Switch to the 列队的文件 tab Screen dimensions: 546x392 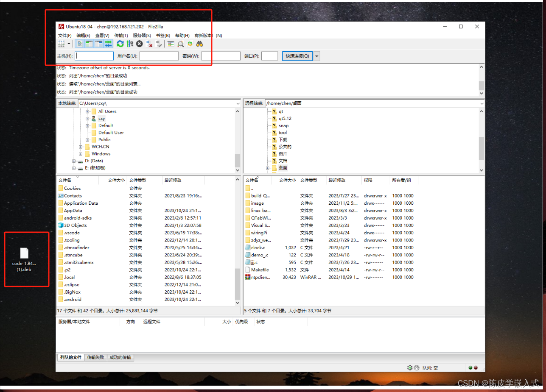click(x=70, y=358)
